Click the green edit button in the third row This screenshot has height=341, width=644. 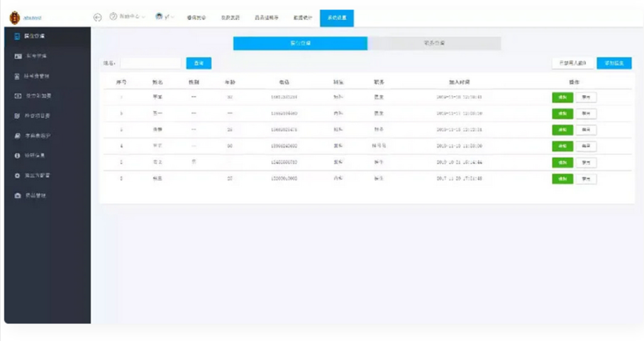click(x=562, y=130)
